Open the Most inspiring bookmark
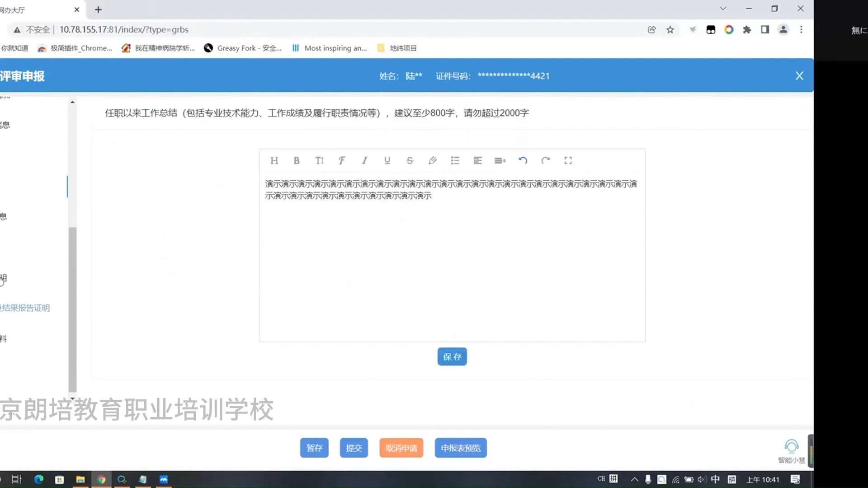The image size is (868, 488). [x=329, y=48]
